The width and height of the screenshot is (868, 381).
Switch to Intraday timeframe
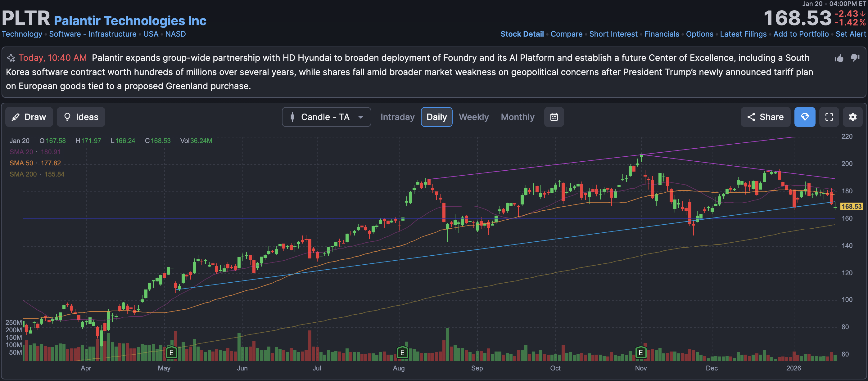click(x=397, y=117)
